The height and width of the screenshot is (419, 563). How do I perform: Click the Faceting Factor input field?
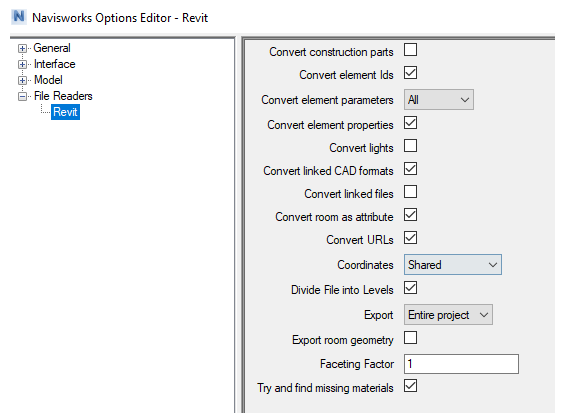tap(461, 364)
